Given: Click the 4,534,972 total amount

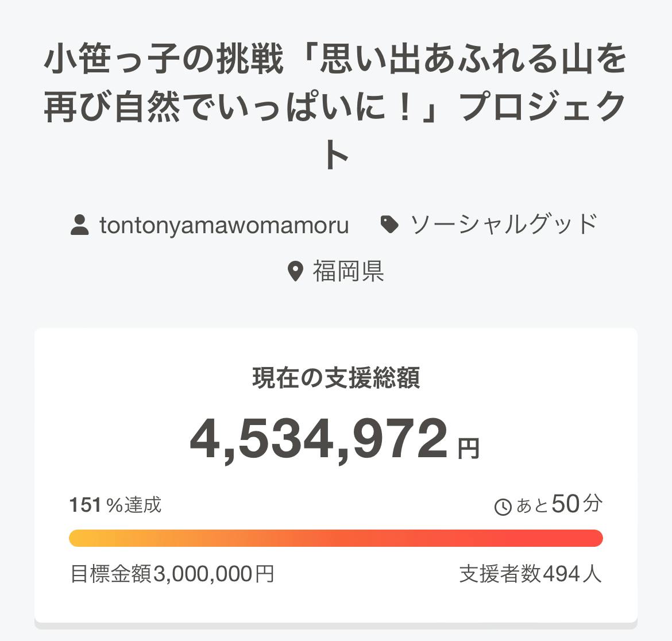Looking at the screenshot, I should pos(319,440).
